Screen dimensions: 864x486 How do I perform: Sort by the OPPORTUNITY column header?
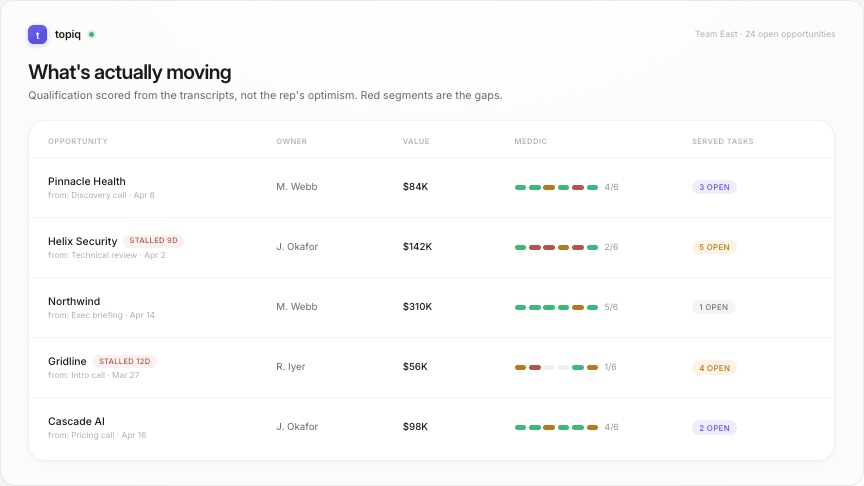(78, 142)
